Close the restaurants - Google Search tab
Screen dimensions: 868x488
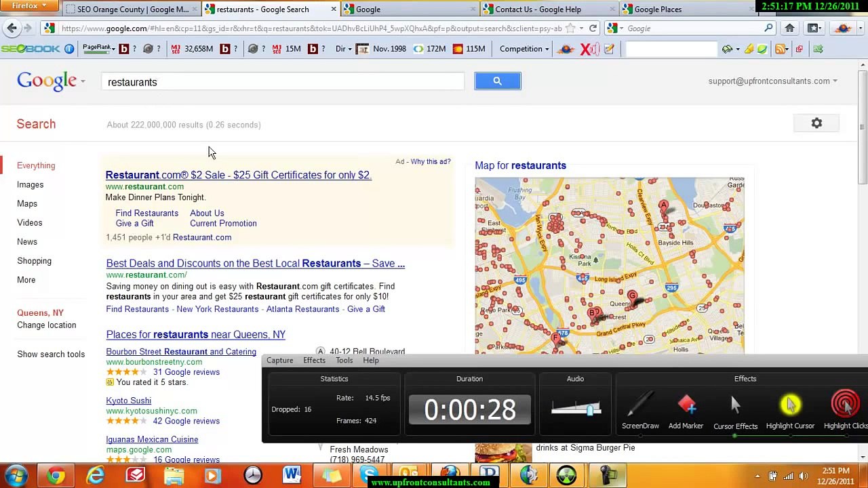[x=333, y=9]
